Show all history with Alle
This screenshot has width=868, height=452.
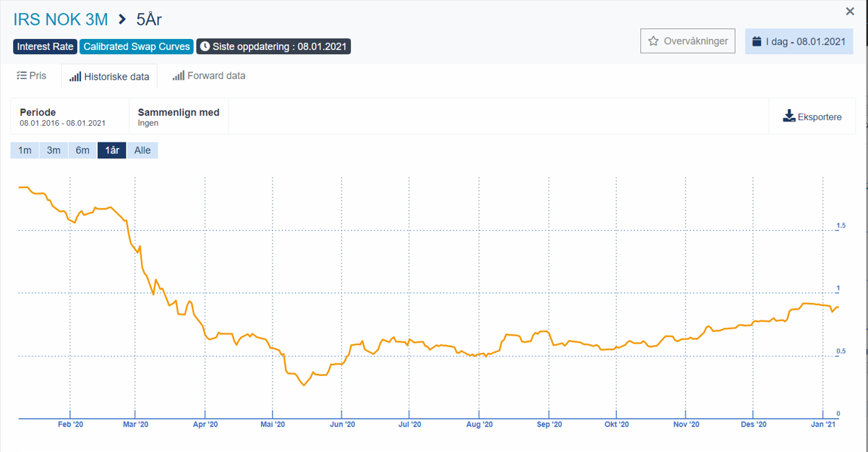pyautogui.click(x=142, y=150)
